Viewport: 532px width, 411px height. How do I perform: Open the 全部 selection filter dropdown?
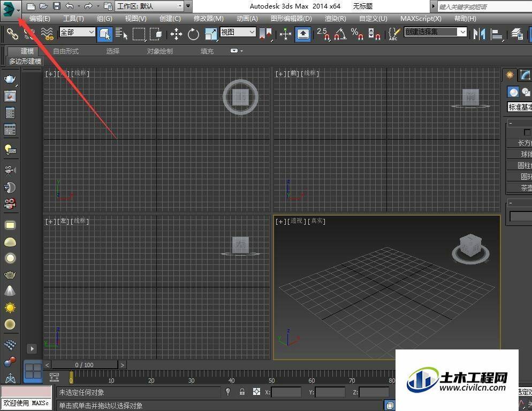[77, 32]
